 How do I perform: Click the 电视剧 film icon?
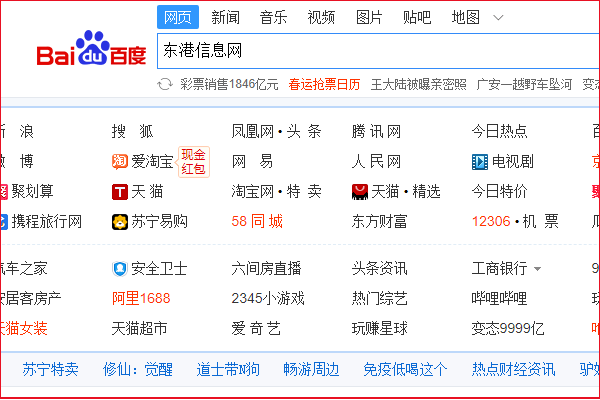pyautogui.click(x=480, y=162)
